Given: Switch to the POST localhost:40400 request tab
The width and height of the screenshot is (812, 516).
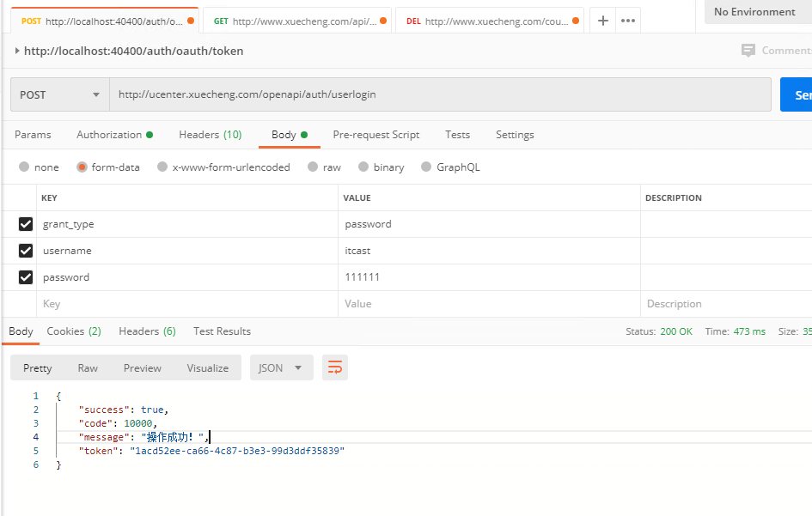Looking at the screenshot, I should [x=105, y=21].
